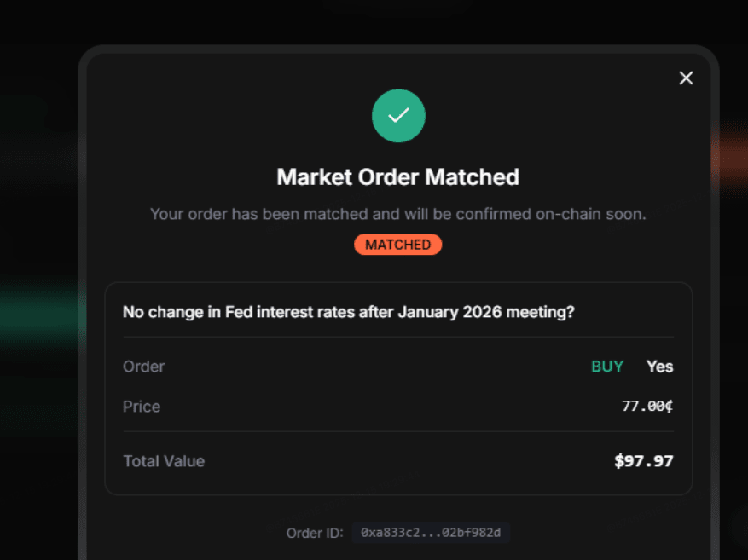Viewport: 748px width, 560px height.
Task: Select the 77.00¢ price value
Action: [x=647, y=407]
